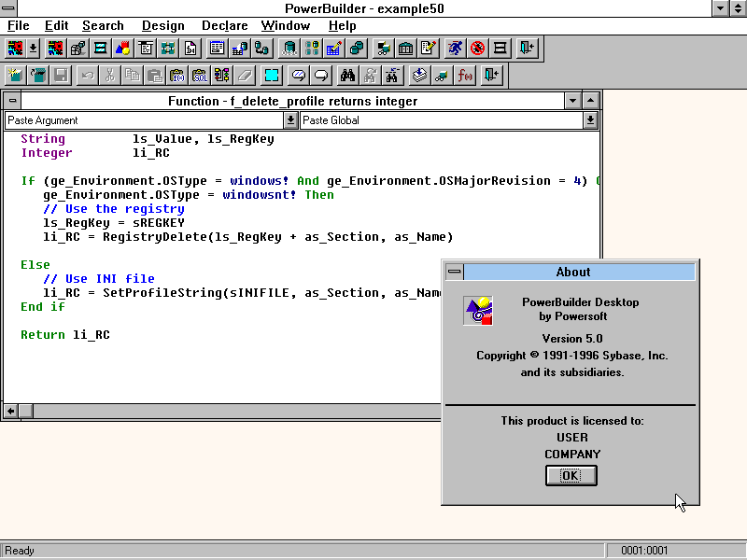The image size is (747, 560).
Task: Click the Paste Statement flowchart icon
Action: click(222, 76)
